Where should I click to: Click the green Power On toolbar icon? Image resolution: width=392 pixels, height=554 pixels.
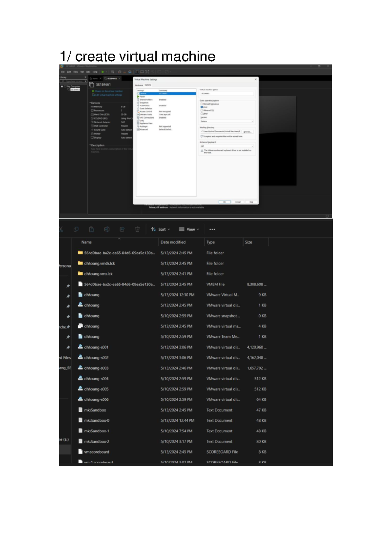(x=103, y=72)
